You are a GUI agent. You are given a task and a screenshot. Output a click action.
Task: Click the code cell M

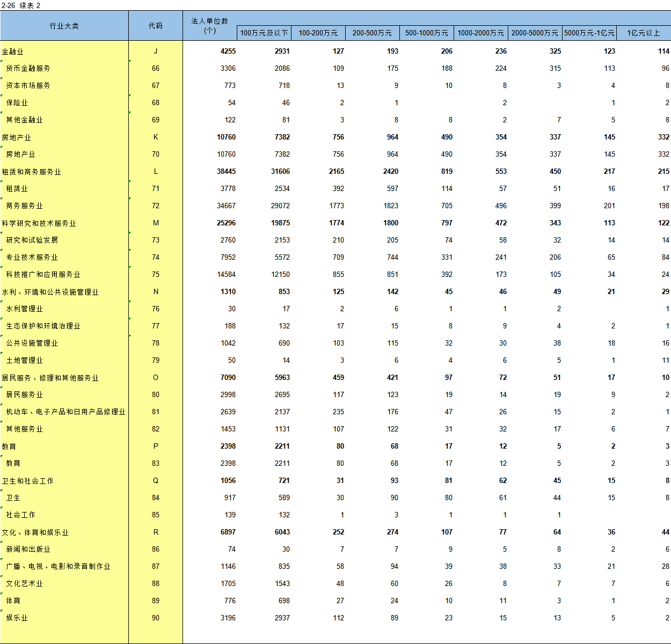point(156,223)
